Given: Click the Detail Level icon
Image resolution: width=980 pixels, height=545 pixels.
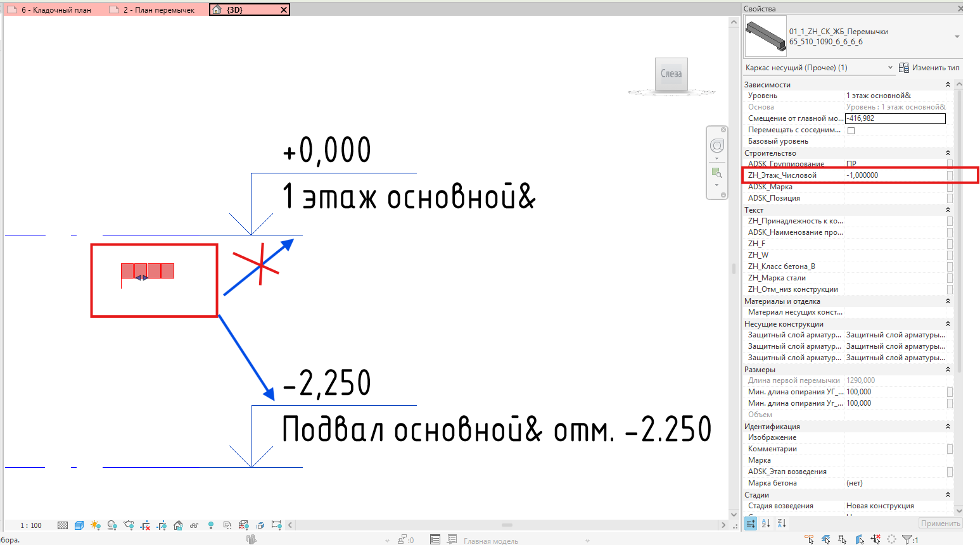Looking at the screenshot, I should click(x=63, y=525).
